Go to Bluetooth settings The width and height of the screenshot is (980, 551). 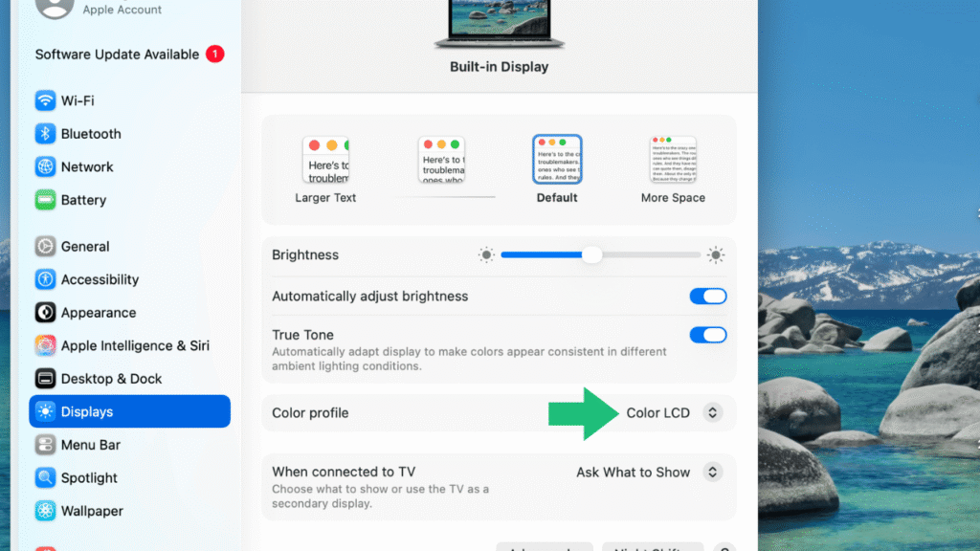(x=129, y=134)
